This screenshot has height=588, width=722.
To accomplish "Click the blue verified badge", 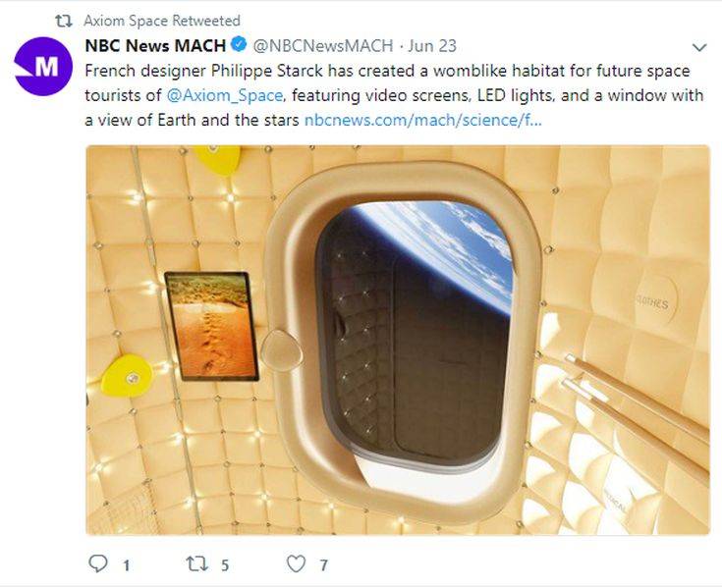I will pyautogui.click(x=239, y=45).
